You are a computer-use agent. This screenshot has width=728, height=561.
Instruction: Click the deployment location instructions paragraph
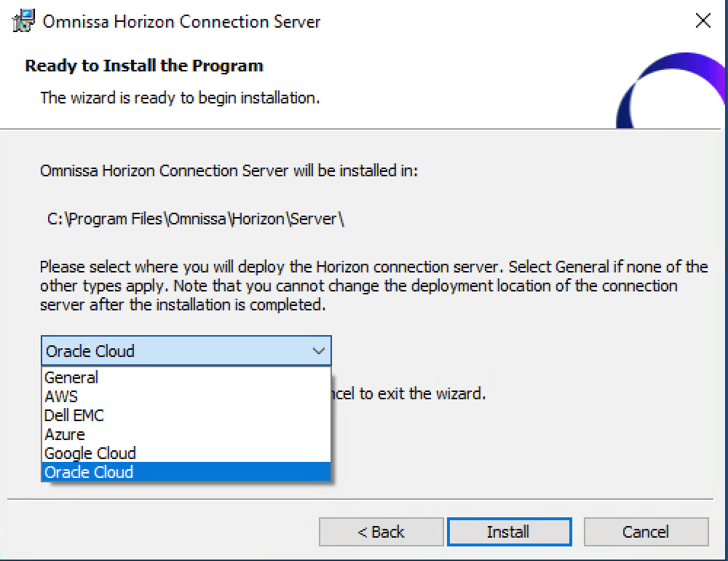373,286
